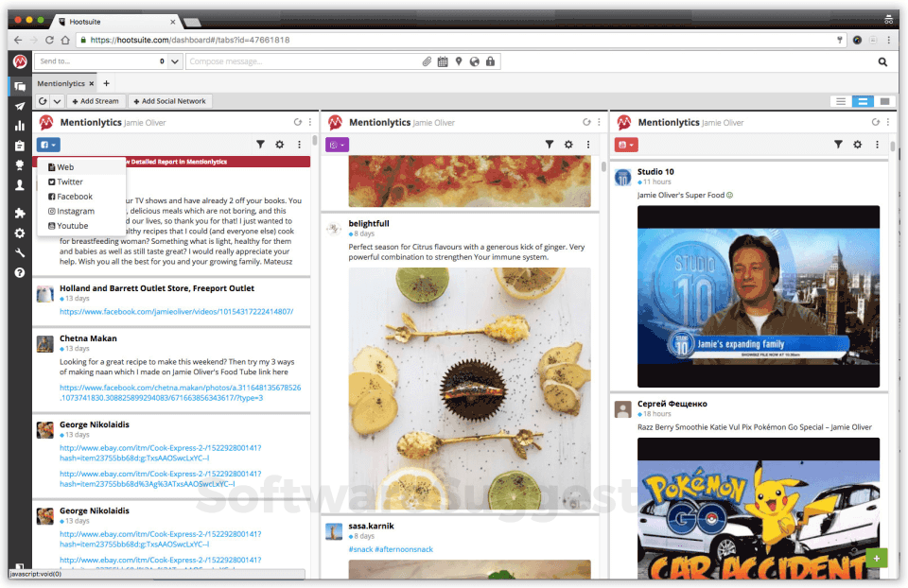Select Facebook from the source menu
908x588 pixels.
(x=81, y=197)
